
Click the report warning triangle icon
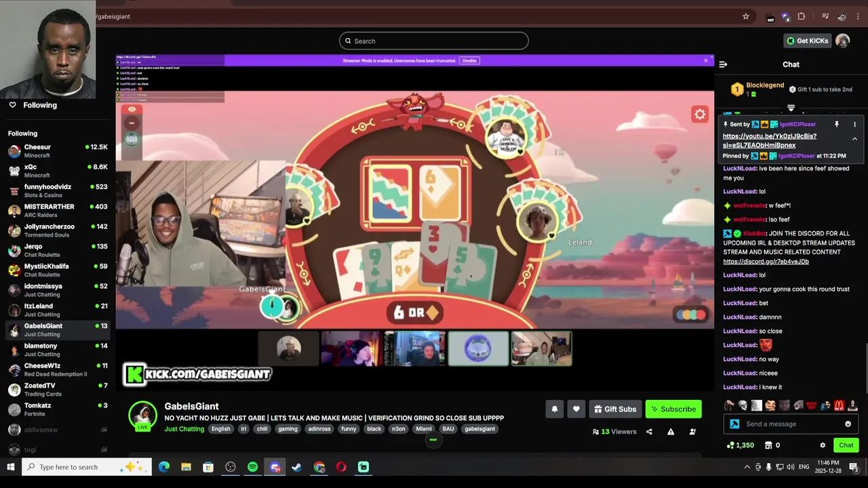click(x=671, y=432)
